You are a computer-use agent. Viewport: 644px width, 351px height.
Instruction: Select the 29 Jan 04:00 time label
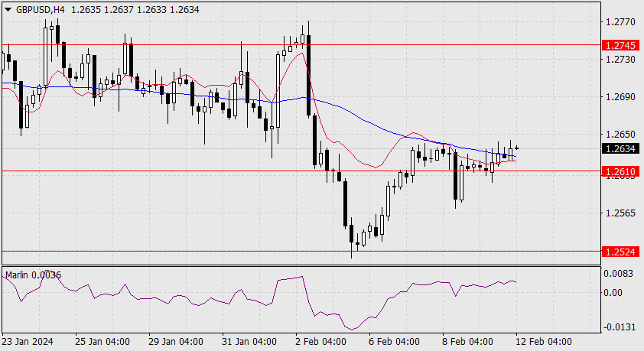[176, 342]
